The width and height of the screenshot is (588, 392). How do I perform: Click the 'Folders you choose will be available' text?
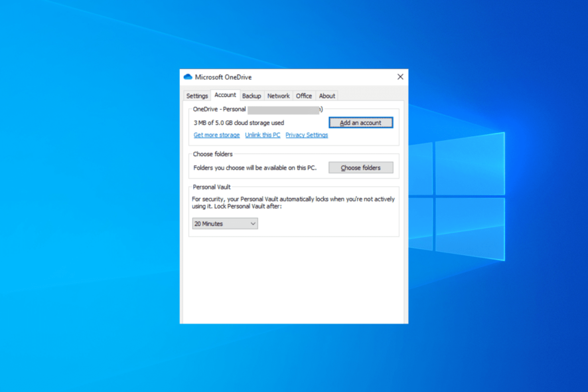tap(255, 168)
